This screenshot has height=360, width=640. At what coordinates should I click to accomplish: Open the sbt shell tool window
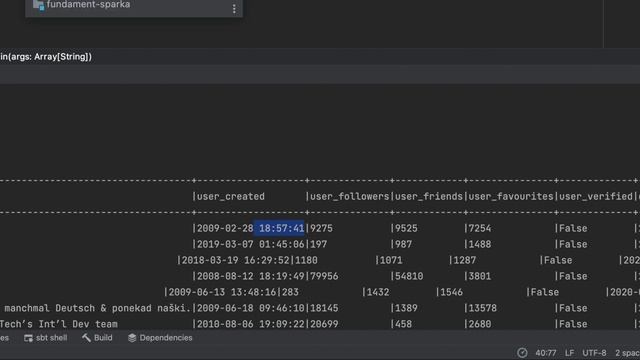click(45, 338)
